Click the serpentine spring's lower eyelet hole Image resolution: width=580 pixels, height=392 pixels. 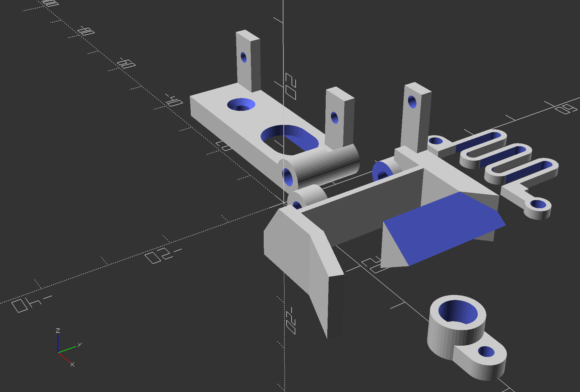click(539, 204)
